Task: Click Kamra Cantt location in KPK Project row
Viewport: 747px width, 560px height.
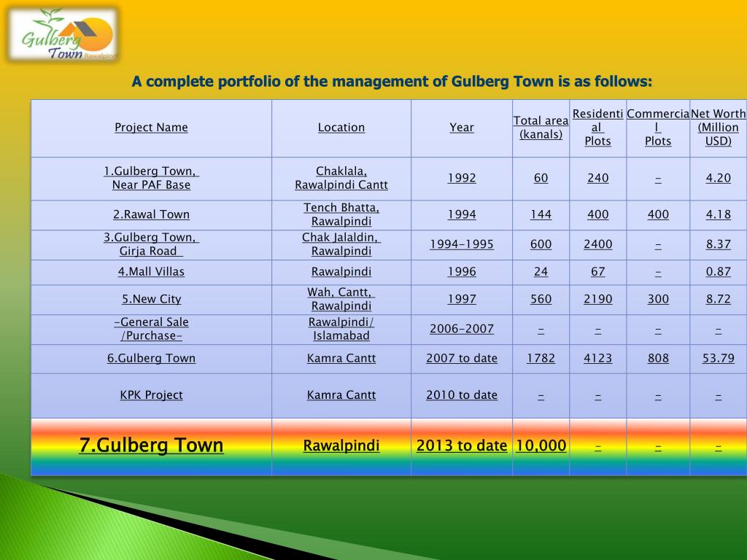Action: point(341,395)
